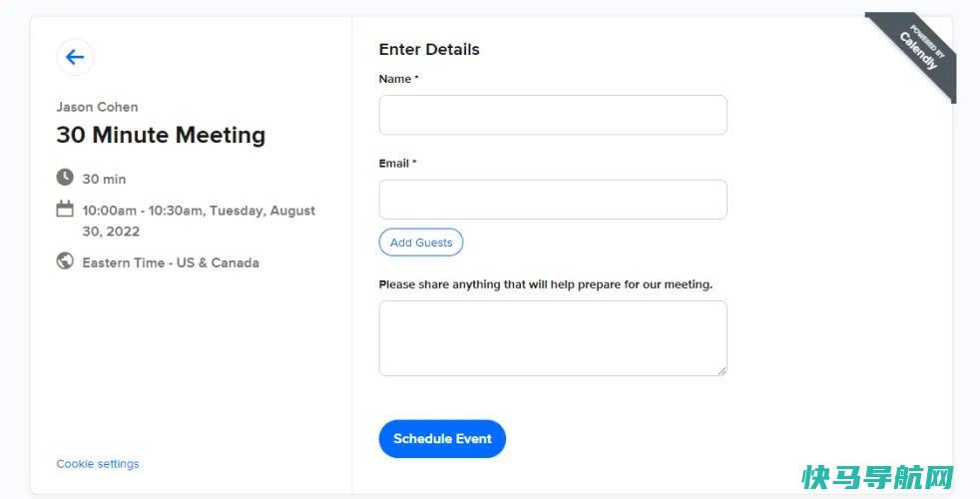
Task: Submit with the Schedule Event button
Action: click(x=442, y=439)
